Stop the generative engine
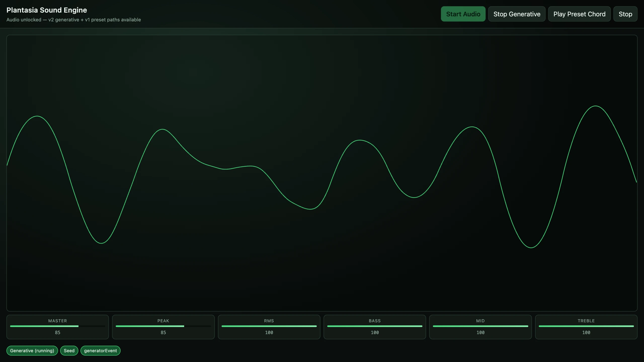 tap(517, 14)
